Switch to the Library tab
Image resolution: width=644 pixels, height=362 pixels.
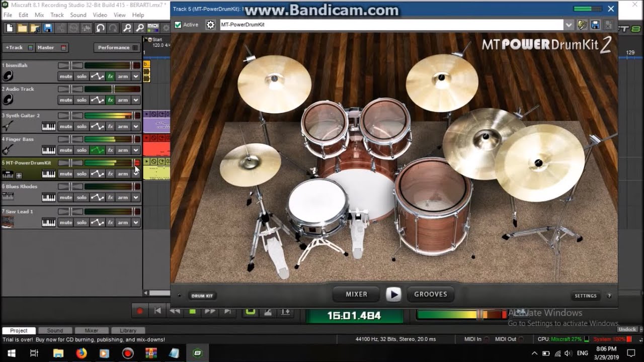128,330
